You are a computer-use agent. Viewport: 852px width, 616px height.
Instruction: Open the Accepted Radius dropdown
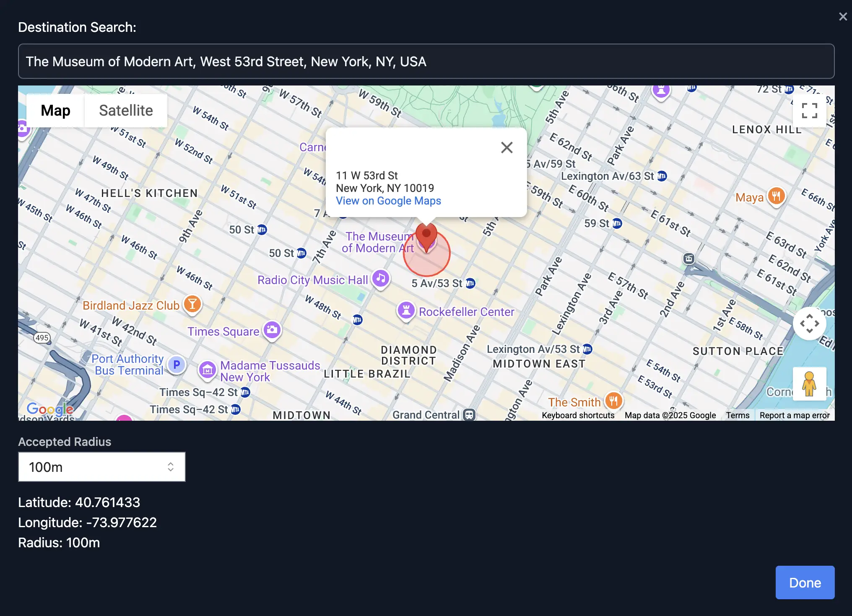click(x=102, y=467)
